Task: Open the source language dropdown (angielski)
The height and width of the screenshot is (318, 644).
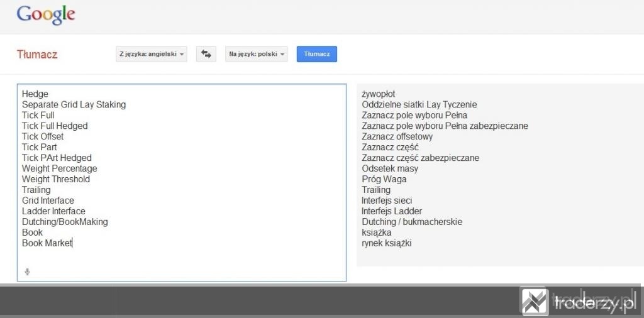Action: coord(151,54)
